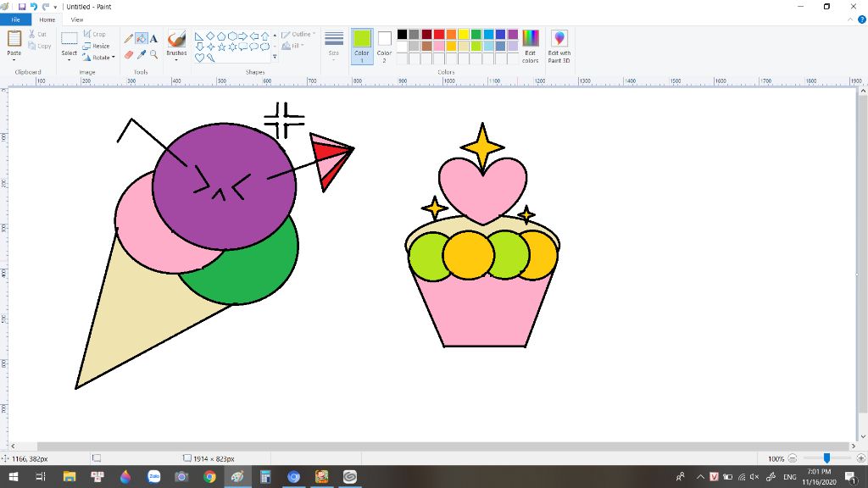The height and width of the screenshot is (488, 868).
Task: Choose the pentagon shape
Action: point(221,36)
